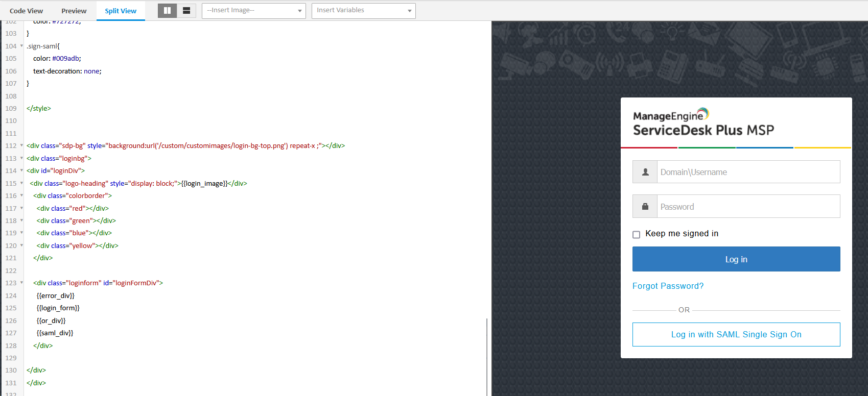Viewport: 868px width, 396px height.
Task: Click the div class="green" line
Action: (76, 220)
